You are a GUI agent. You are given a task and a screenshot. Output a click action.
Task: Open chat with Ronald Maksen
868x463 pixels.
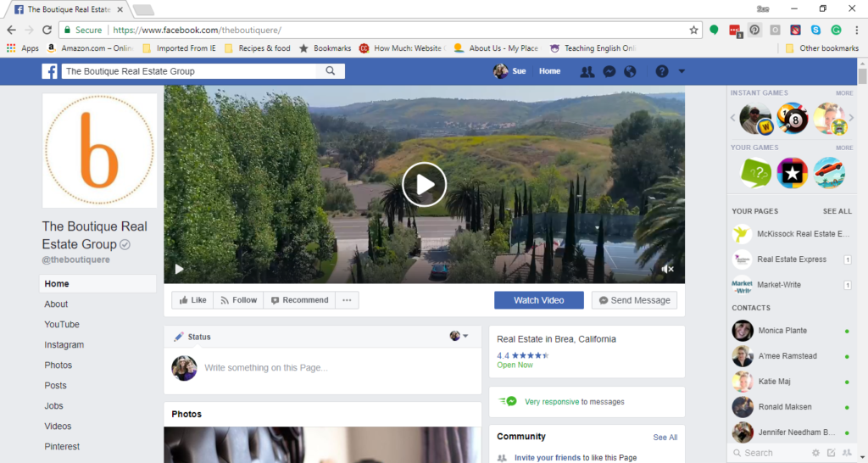(792, 407)
